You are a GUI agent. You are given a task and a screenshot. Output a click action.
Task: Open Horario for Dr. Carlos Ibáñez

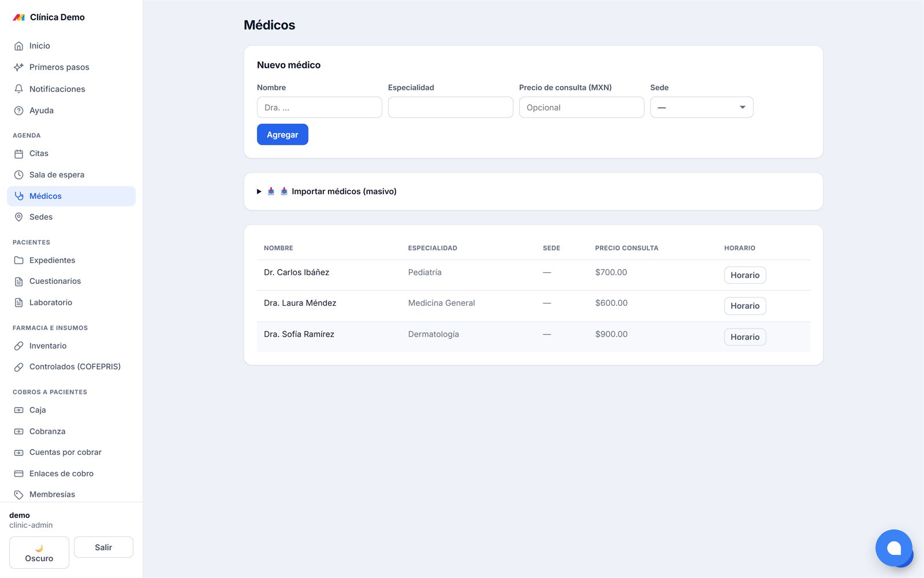pos(745,275)
